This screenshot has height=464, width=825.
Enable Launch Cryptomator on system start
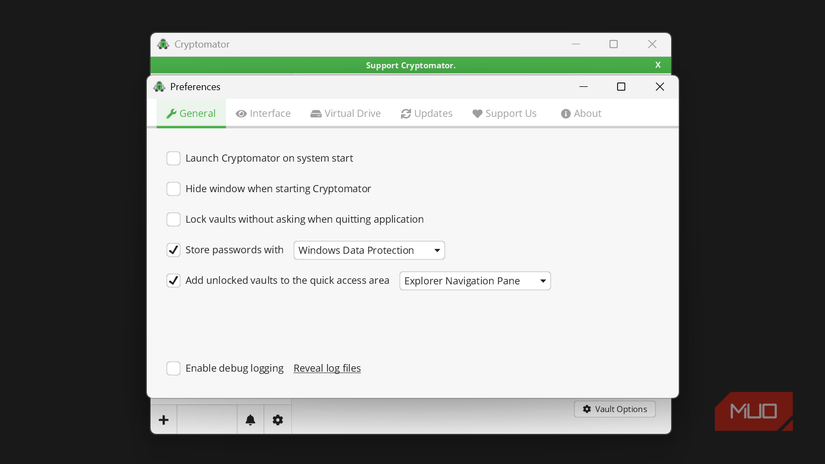tap(173, 158)
